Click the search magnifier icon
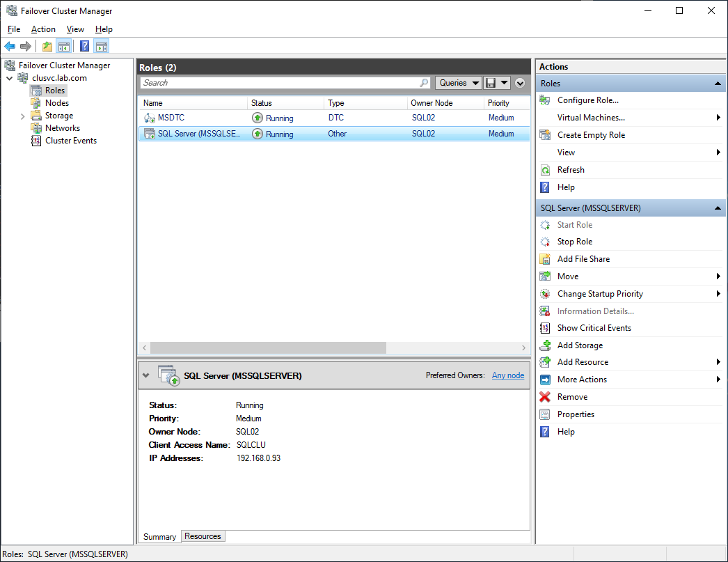This screenshot has width=728, height=562. pyautogui.click(x=424, y=83)
